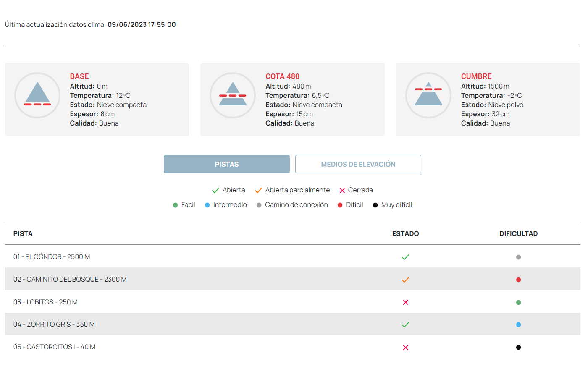Click Caminito del Bosque partially open checkmark

pyautogui.click(x=405, y=280)
